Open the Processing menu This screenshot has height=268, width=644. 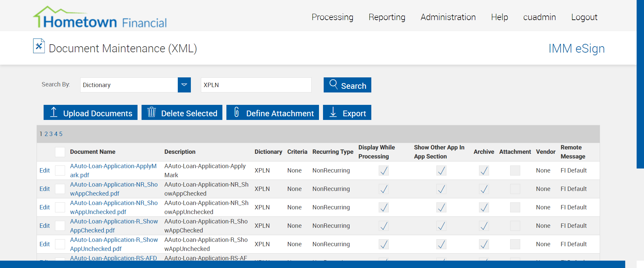click(x=332, y=17)
